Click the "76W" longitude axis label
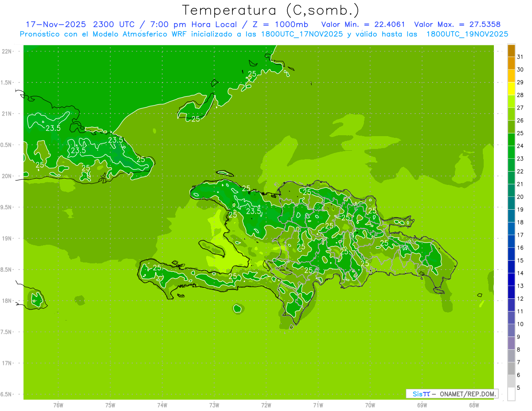Screen dimensions: 532x411 [58, 405]
